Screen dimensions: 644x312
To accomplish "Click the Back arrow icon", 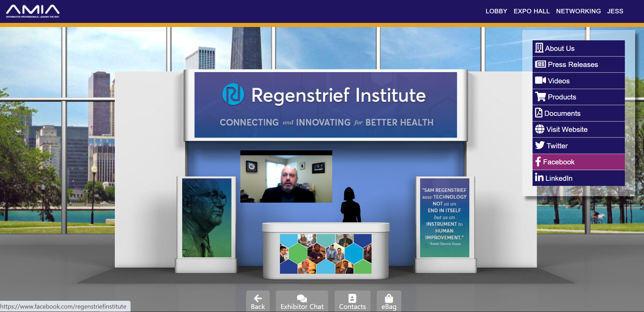I will (258, 298).
